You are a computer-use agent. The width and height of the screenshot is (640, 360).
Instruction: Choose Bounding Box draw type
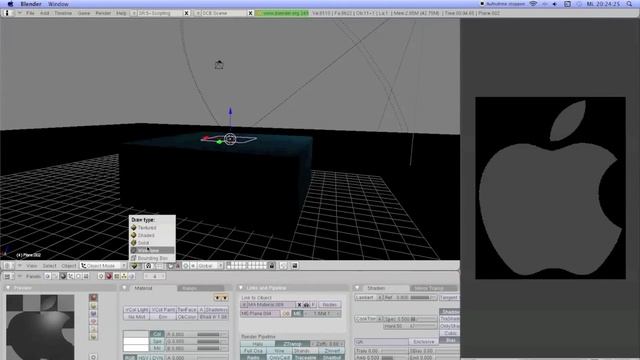point(152,258)
